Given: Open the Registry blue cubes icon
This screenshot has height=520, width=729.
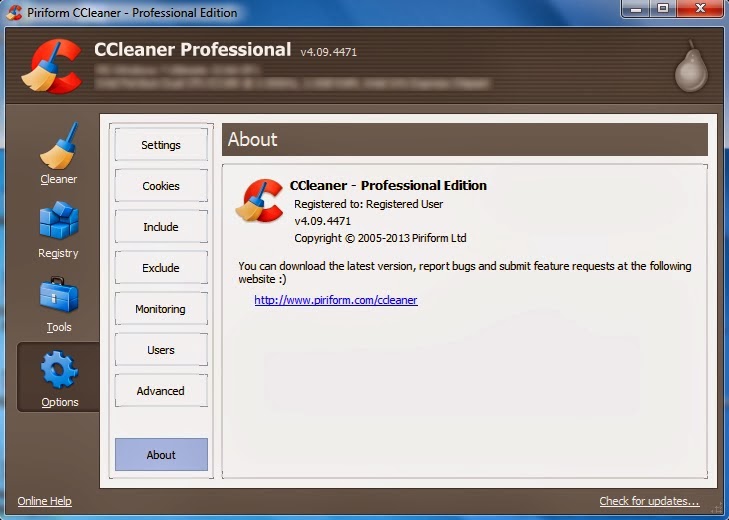Looking at the screenshot, I should 59,220.
